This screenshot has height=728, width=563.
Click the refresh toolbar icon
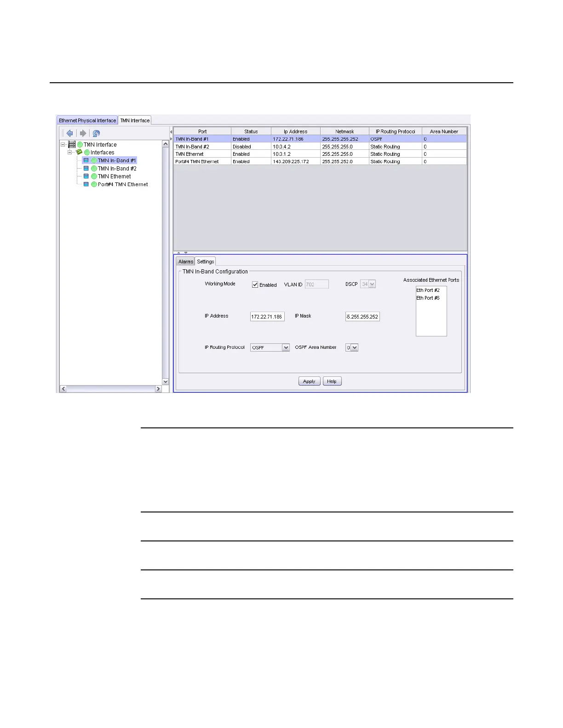96,133
